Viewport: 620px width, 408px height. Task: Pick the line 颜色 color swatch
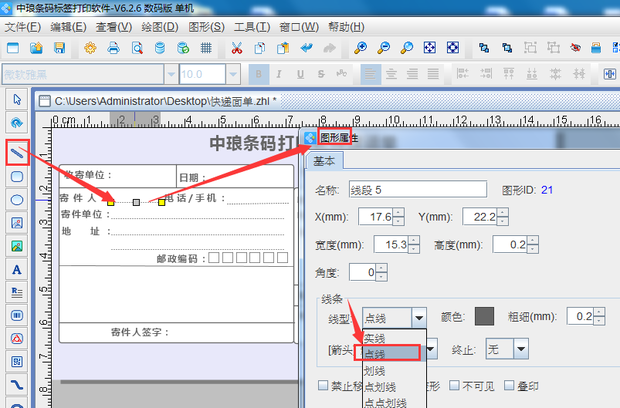[x=484, y=316]
